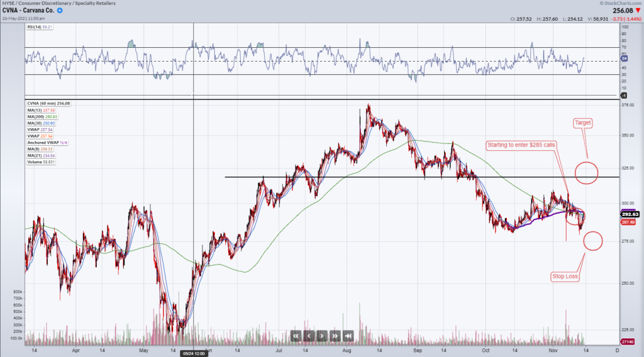Select the MA(21) legend label
The height and width of the screenshot is (357, 644).
[x=41, y=155]
